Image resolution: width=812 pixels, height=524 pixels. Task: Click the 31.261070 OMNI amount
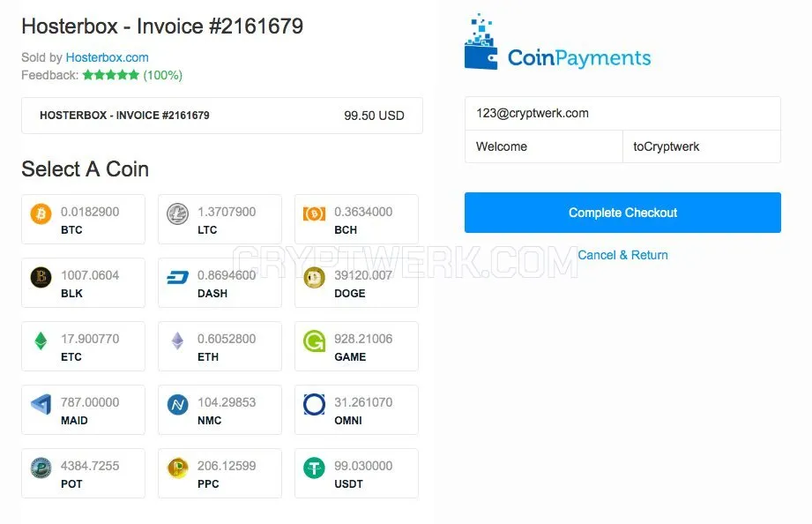pyautogui.click(x=363, y=402)
